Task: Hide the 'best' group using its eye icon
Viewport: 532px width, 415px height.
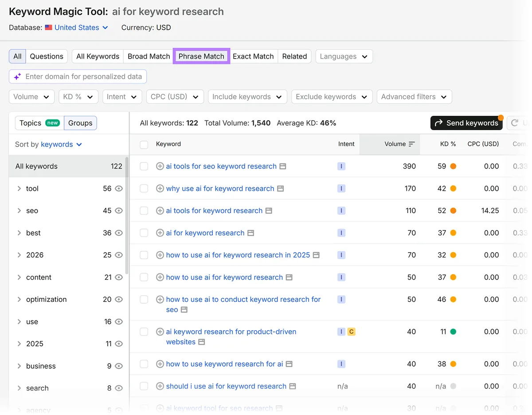Action: [x=118, y=233]
